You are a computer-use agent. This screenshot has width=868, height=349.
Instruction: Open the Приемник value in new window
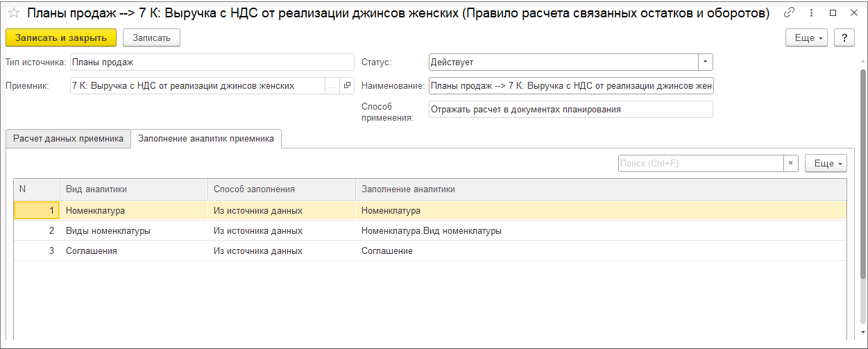point(348,86)
